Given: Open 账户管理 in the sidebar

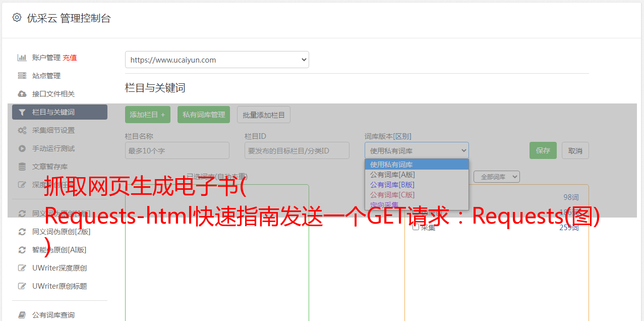Looking at the screenshot, I should tap(46, 58).
